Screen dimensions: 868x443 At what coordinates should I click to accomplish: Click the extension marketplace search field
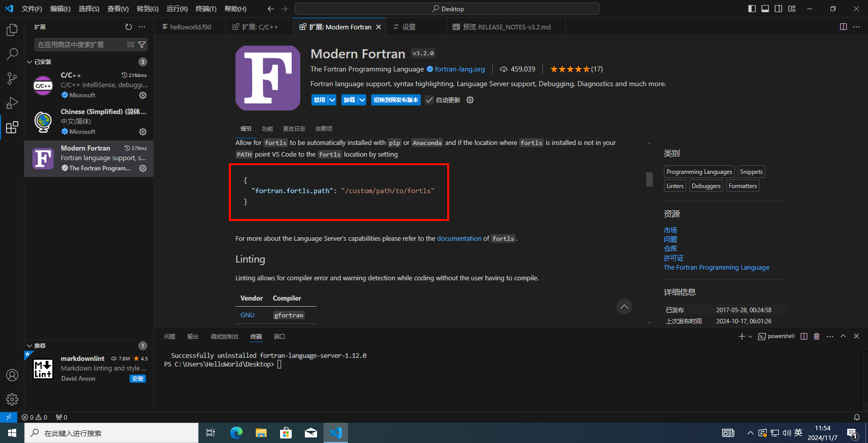point(80,45)
